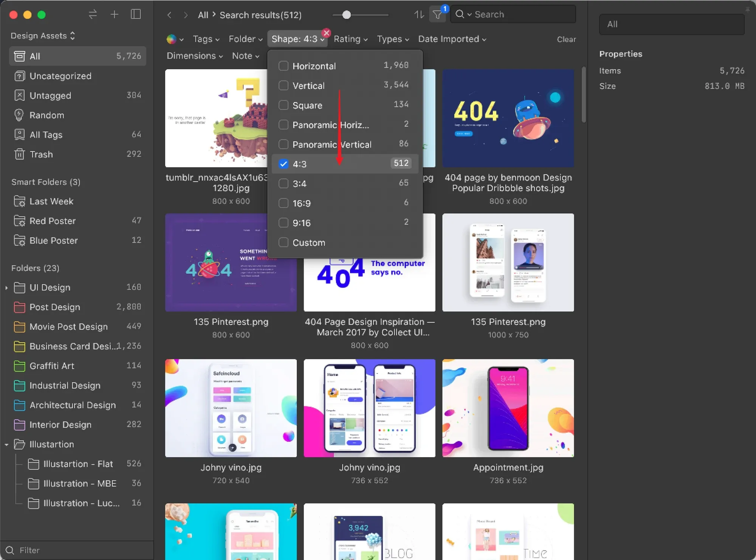Click the search magnifier icon

pyautogui.click(x=460, y=14)
